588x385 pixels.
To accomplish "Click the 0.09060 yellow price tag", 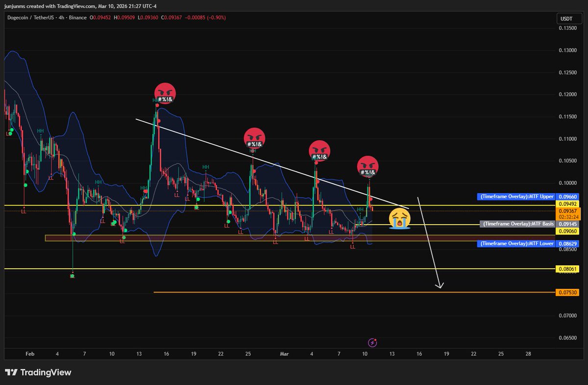I will pos(567,231).
